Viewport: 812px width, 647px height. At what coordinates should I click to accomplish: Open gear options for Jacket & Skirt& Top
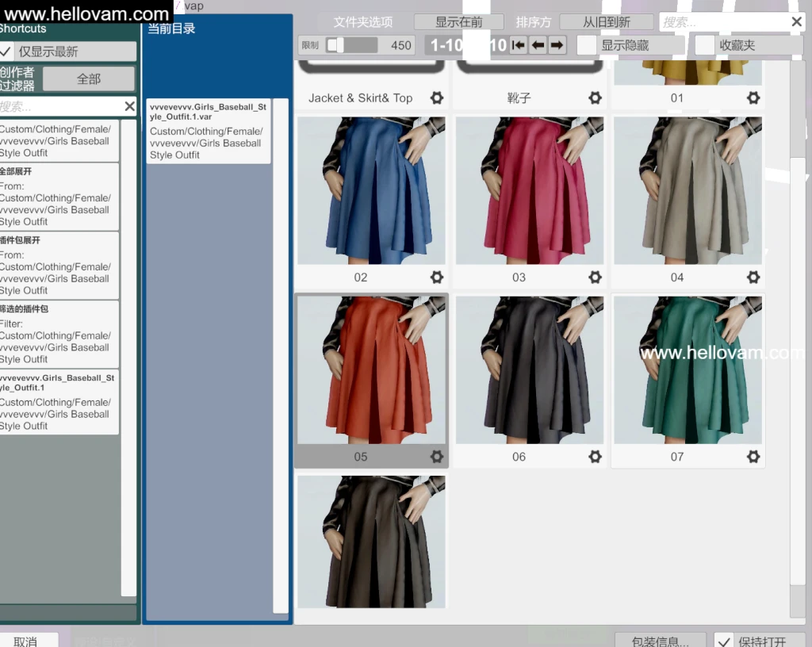(436, 98)
